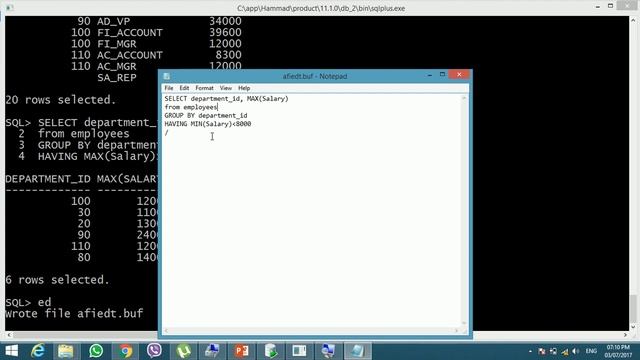Screen dimensions: 640x360
Task: Click the 'HAVING MIN(Salary)<8000' line in Notepad
Action: pyautogui.click(x=208, y=124)
